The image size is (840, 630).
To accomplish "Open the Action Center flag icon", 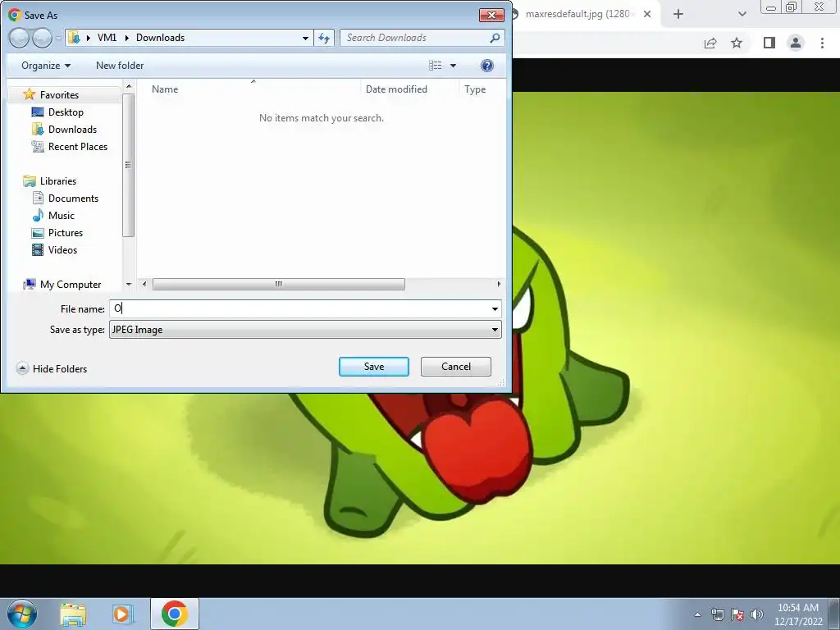I will (737, 614).
